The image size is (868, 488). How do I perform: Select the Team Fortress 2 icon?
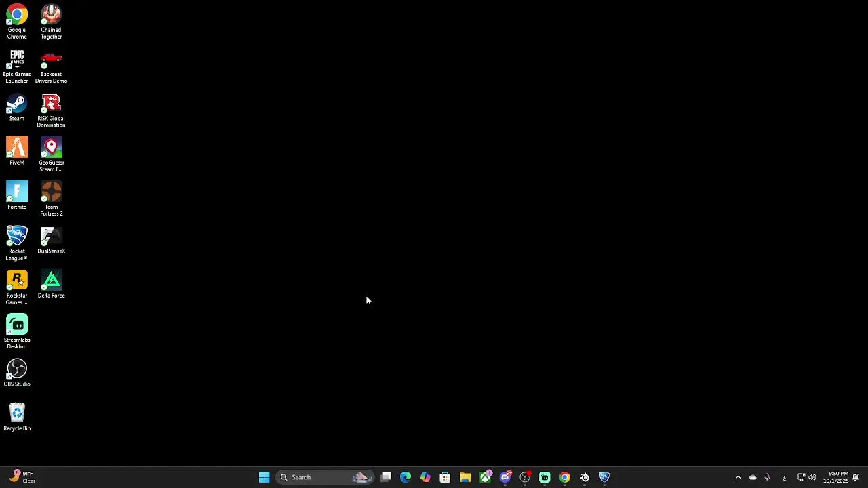51,199
